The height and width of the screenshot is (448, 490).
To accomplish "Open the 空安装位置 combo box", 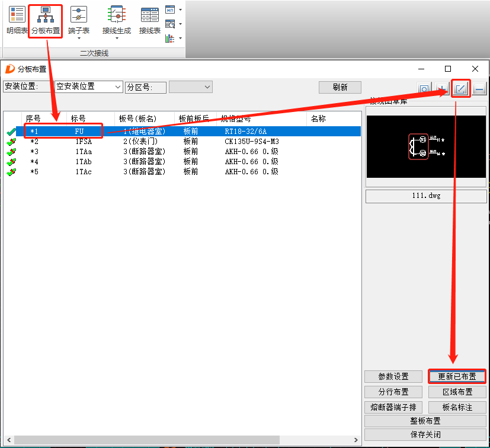I will tap(89, 87).
